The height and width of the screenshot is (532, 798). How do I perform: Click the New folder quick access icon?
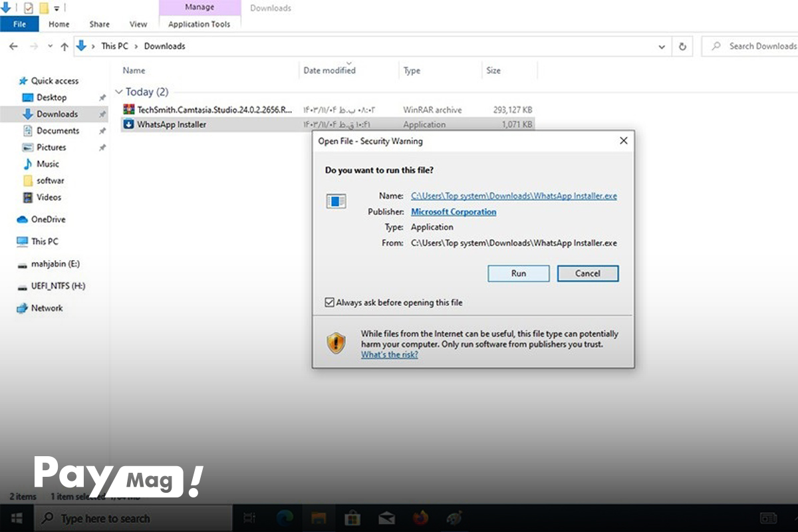43,8
